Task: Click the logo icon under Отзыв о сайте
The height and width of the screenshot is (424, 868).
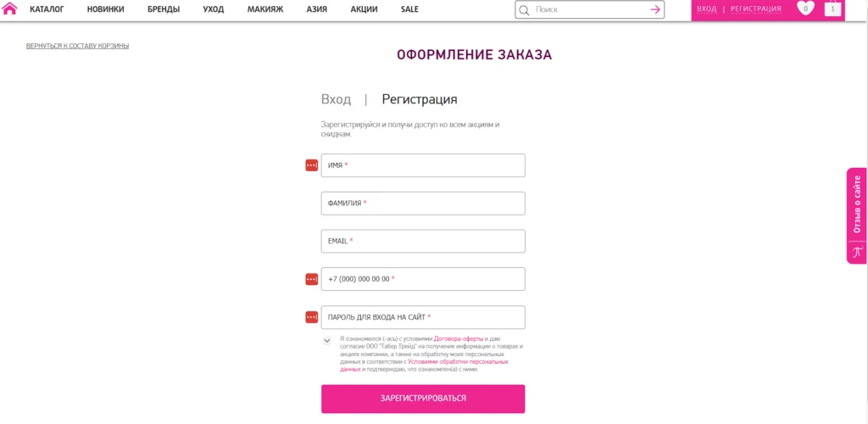Action: (856, 252)
